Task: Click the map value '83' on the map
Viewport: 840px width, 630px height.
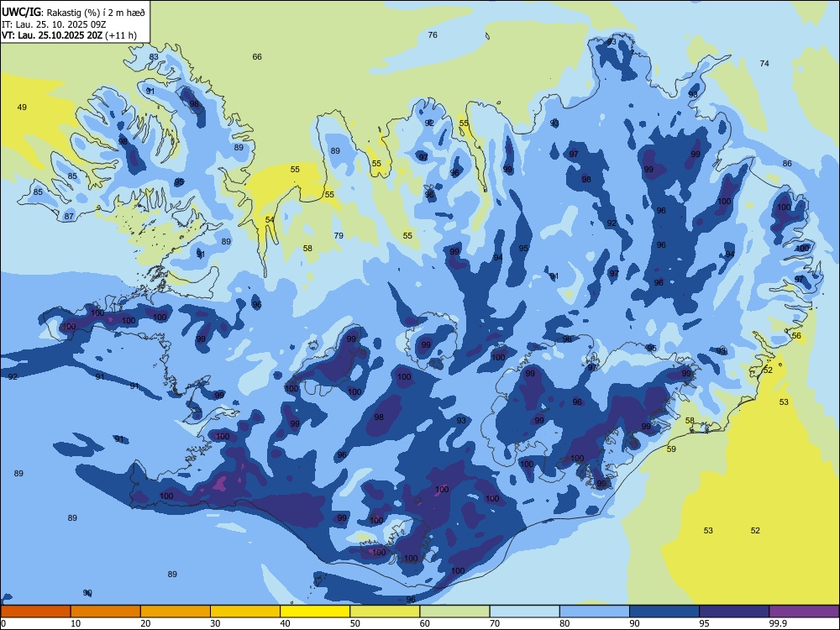Action: (x=154, y=57)
